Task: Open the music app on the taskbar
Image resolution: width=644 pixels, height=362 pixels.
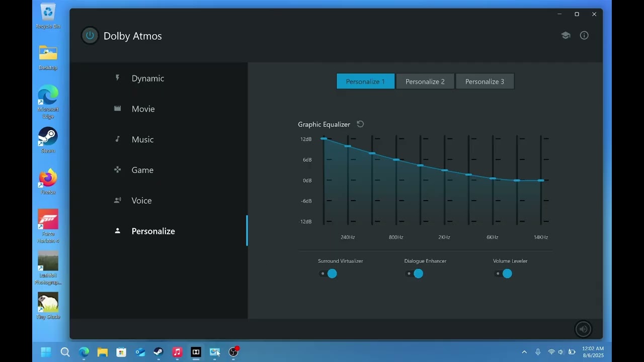Action: tap(177, 352)
